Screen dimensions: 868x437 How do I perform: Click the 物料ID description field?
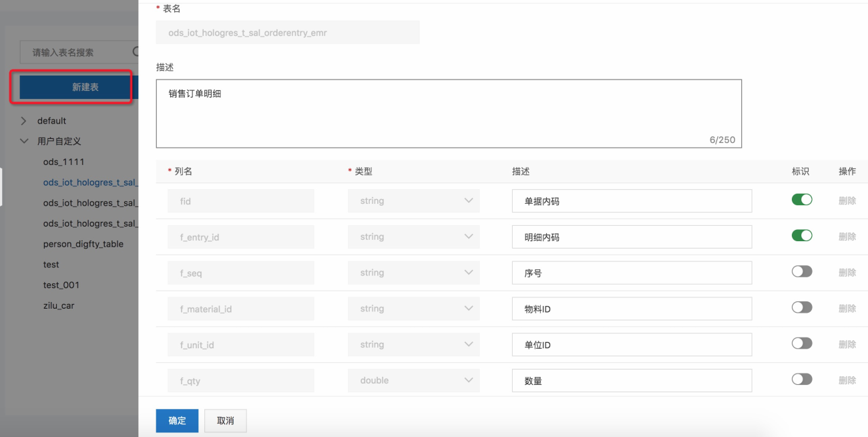632,309
